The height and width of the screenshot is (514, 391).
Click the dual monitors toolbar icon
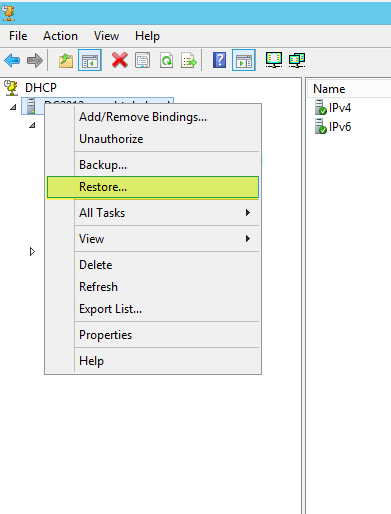(x=297, y=60)
